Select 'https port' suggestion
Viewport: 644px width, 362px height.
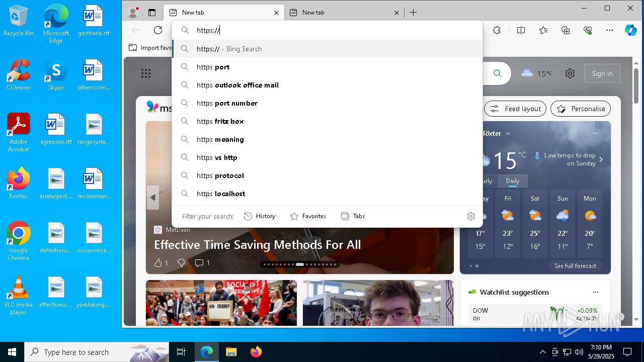(x=327, y=67)
